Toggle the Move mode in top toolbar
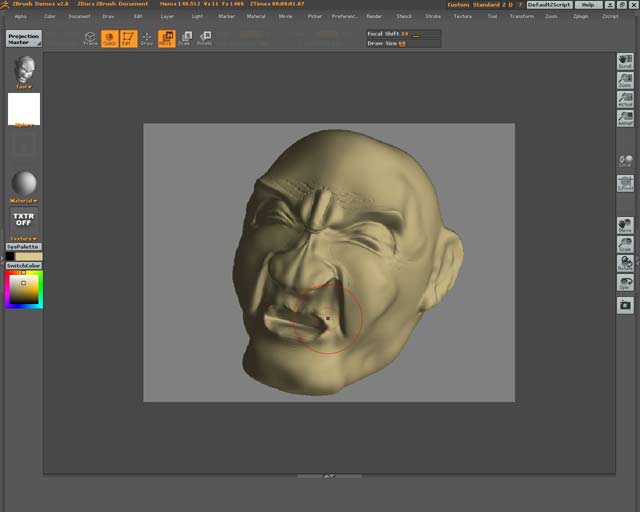 [x=166, y=39]
